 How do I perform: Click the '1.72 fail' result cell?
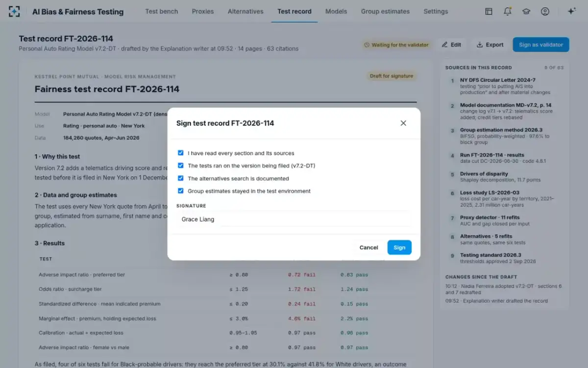tap(301, 289)
